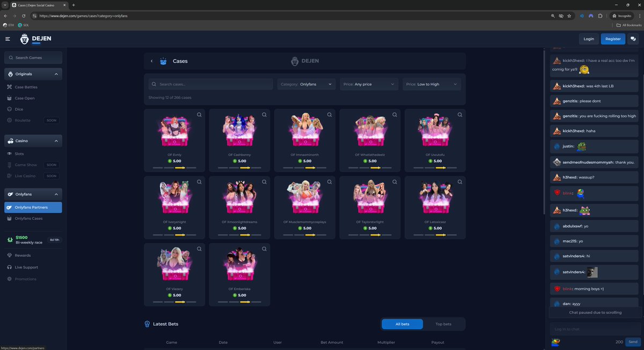Open Chrome extensions puzzle icon
The image size is (644, 350).
(600, 16)
